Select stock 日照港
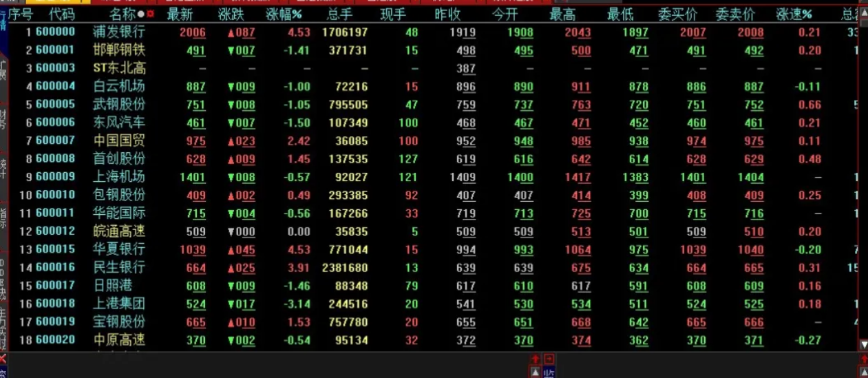 point(112,285)
